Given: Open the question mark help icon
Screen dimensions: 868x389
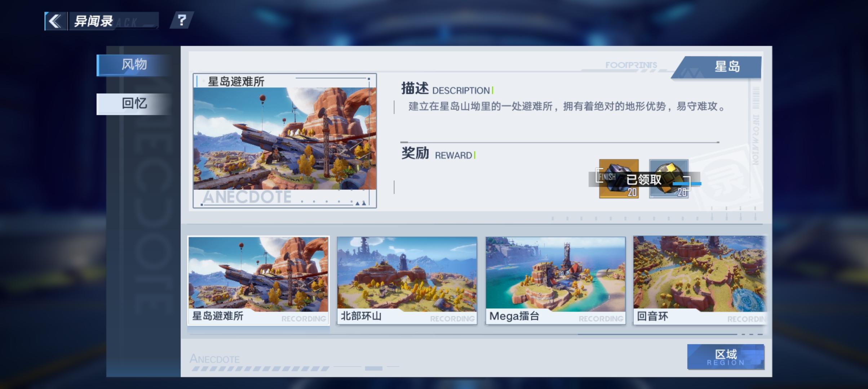Looking at the screenshot, I should 182,21.
